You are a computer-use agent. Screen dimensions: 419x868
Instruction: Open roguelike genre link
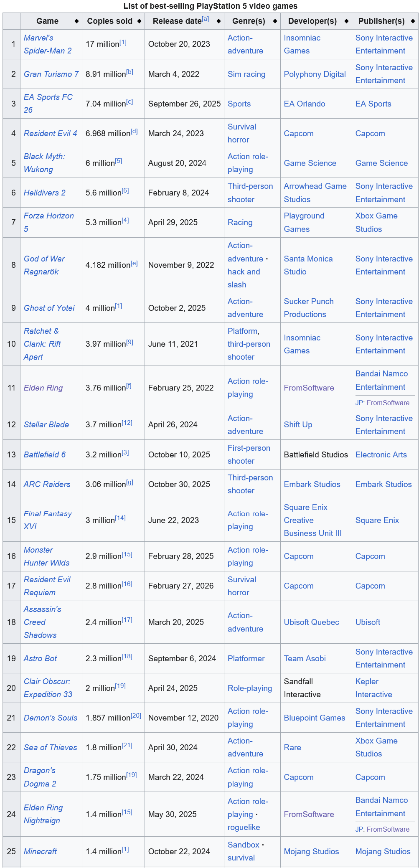tap(244, 827)
